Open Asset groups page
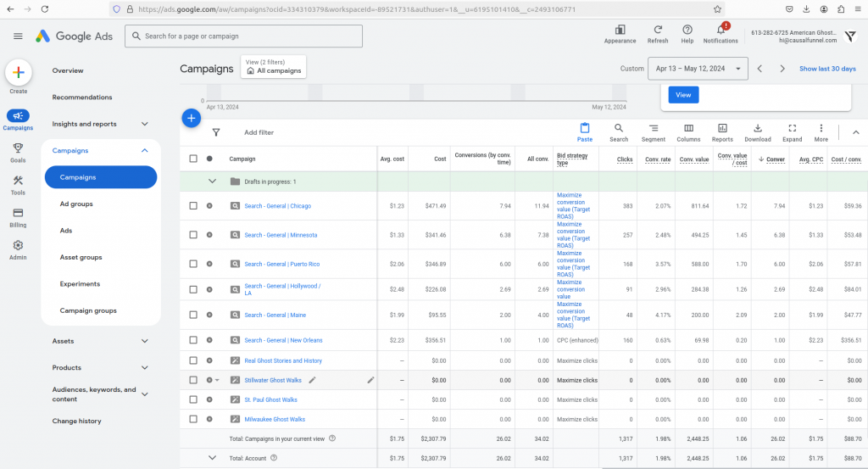The image size is (868, 469). click(x=81, y=258)
